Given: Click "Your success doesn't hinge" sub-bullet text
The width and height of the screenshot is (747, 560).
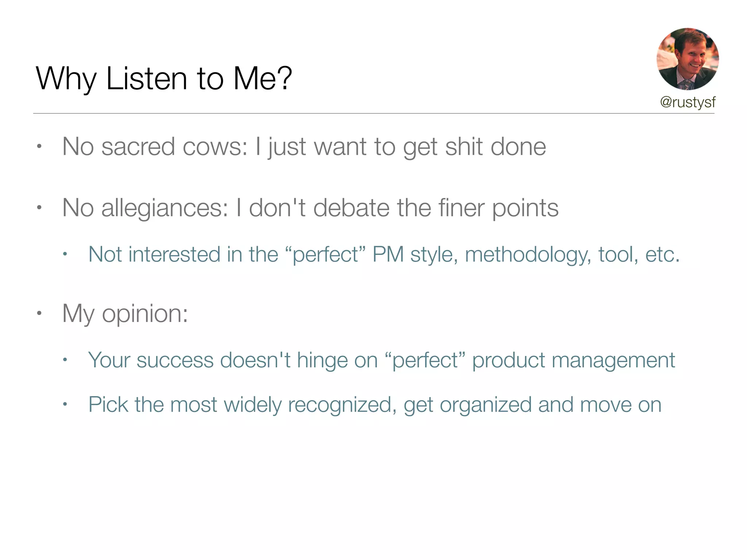Looking at the screenshot, I should tap(382, 360).
